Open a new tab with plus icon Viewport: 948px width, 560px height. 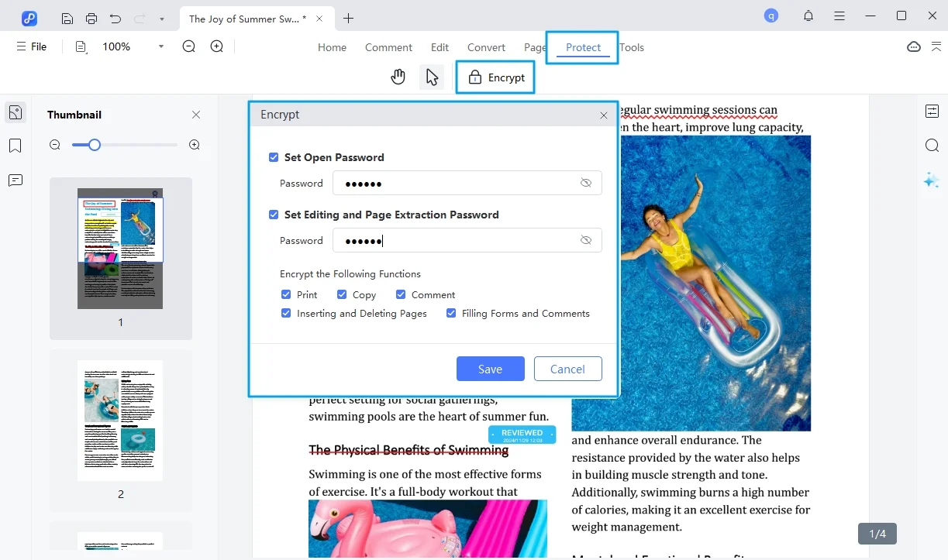[x=349, y=18]
